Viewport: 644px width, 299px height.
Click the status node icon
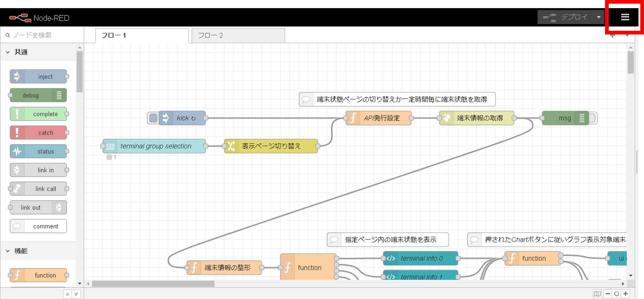16,151
